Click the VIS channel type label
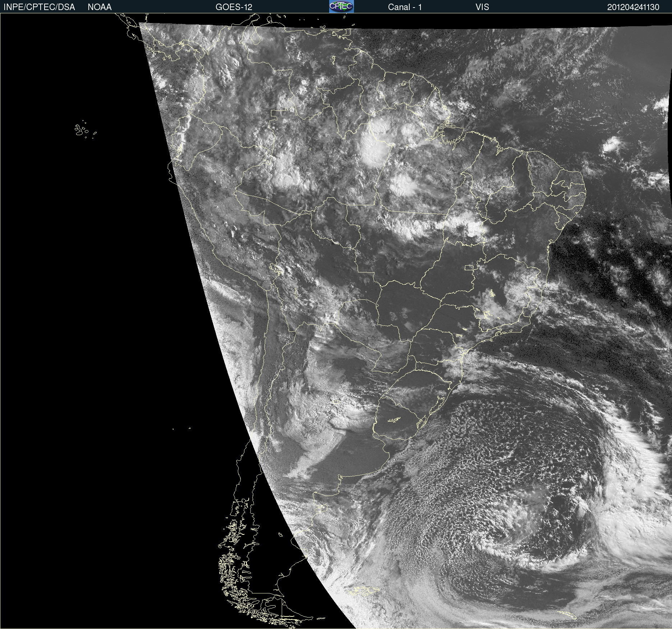Screen dimensions: 672x629 point(482,7)
